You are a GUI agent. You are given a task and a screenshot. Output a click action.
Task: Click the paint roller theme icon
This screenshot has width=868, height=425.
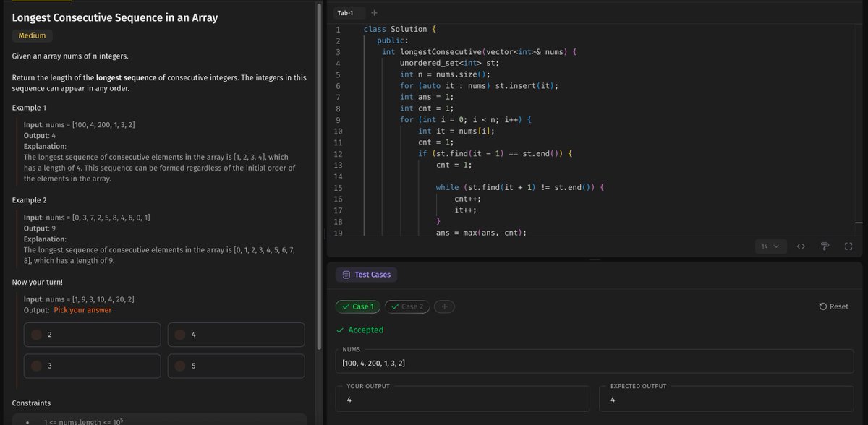pyautogui.click(x=825, y=246)
